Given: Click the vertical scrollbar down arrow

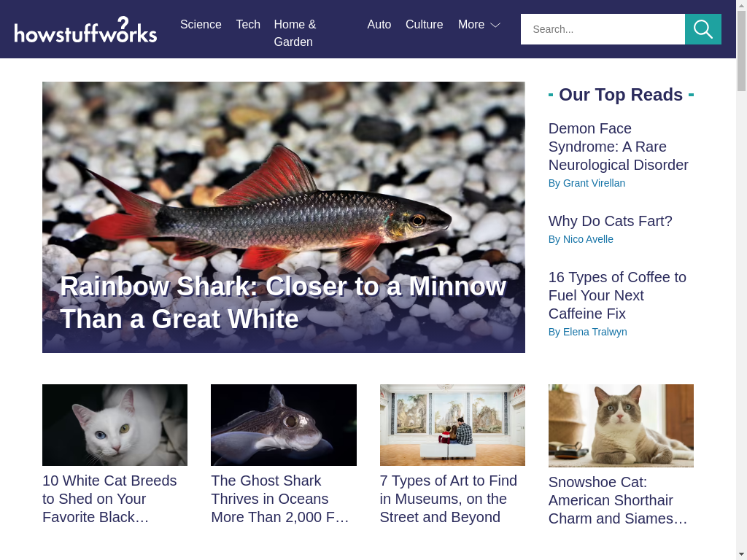Looking at the screenshot, I should (x=741, y=555).
